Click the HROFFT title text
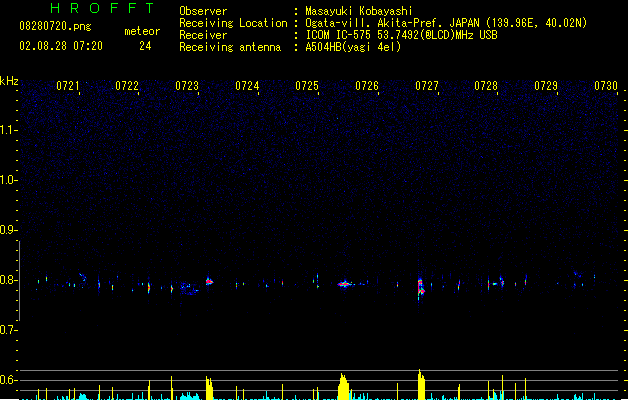629x400 pixels. (x=102, y=8)
